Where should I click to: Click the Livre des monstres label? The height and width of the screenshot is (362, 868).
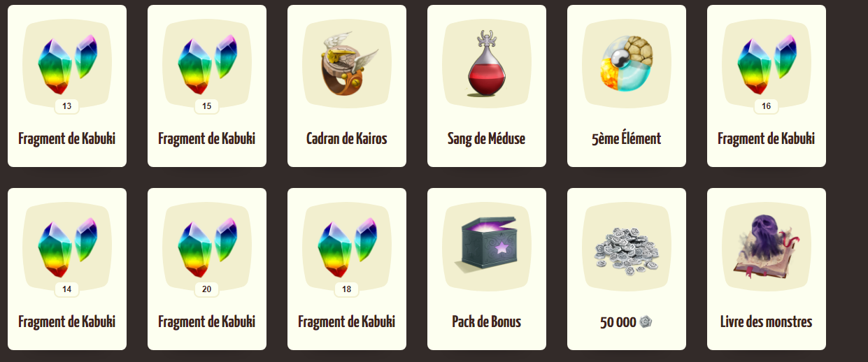[x=767, y=321]
